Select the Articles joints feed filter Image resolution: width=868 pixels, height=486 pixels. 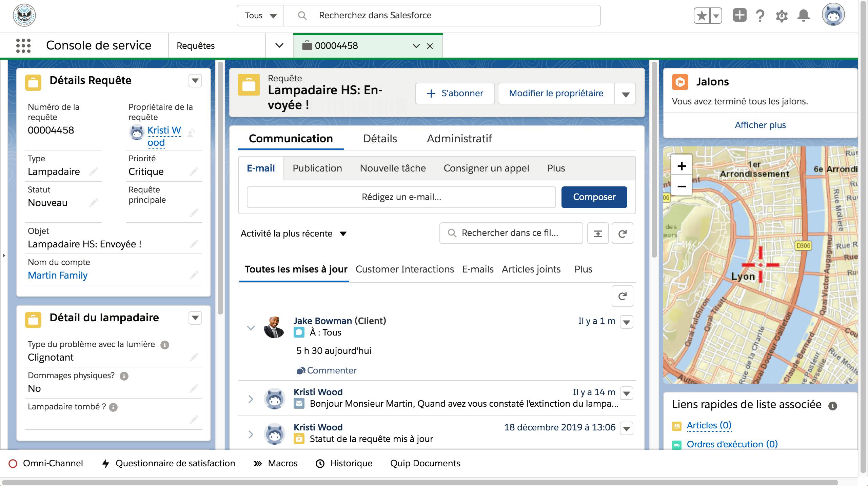point(531,269)
